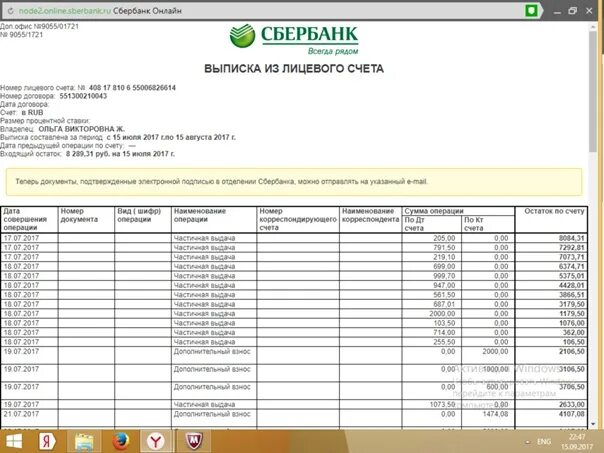604x453 pixels.
Task: Click credit amount 2000,00 on 19.07.2017
Action: [495, 351]
